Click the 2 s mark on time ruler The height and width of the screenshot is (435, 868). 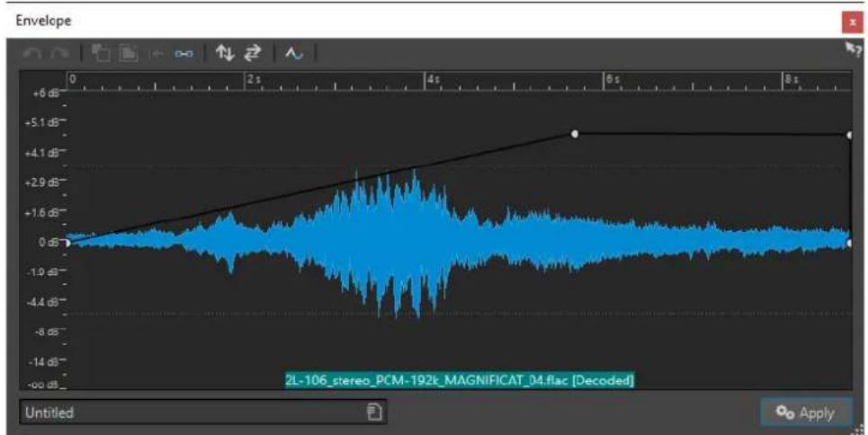[x=254, y=79]
